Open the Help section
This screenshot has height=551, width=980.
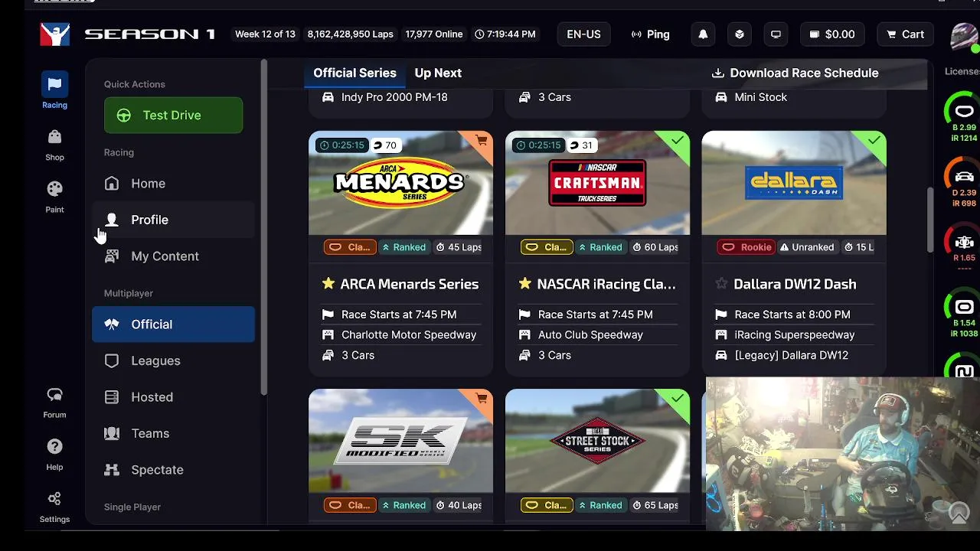point(54,454)
